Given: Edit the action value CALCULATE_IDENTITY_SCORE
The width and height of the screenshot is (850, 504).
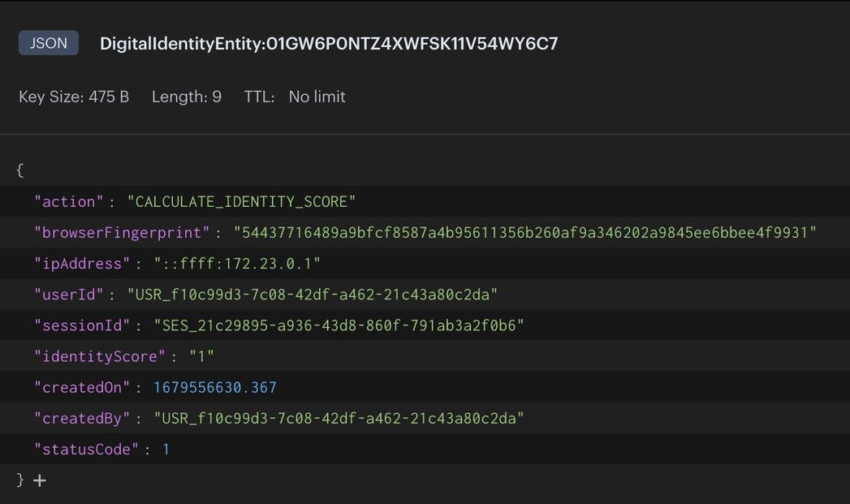Looking at the screenshot, I should tap(244, 200).
